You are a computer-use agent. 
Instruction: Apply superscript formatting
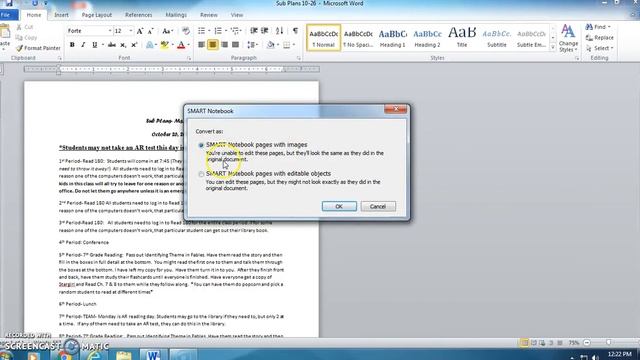coord(134,45)
